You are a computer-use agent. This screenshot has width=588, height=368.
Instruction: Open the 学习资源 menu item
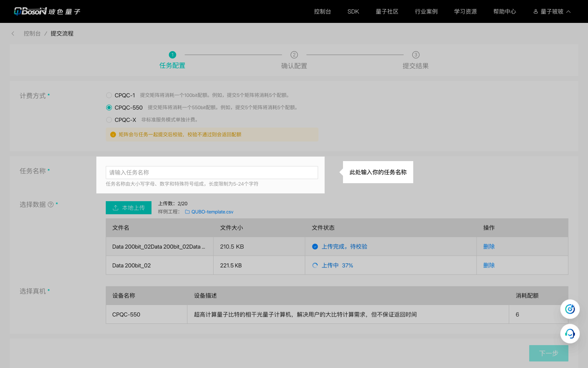point(465,11)
